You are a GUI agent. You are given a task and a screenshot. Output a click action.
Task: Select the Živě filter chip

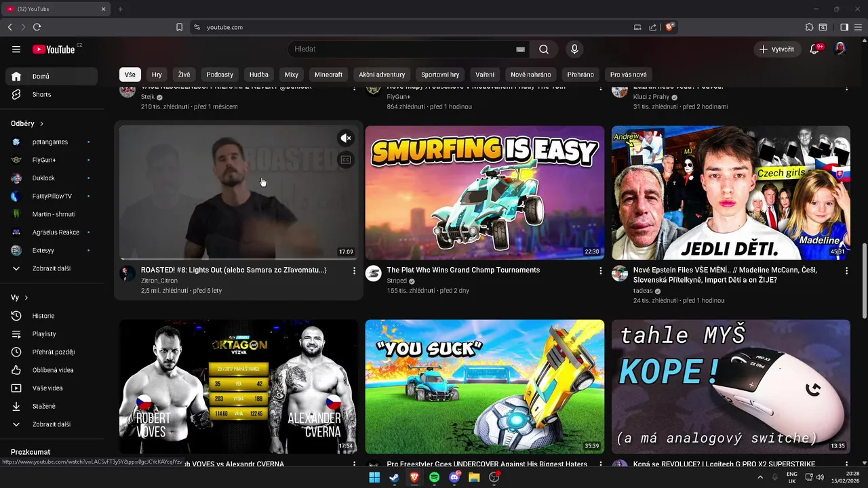point(184,75)
